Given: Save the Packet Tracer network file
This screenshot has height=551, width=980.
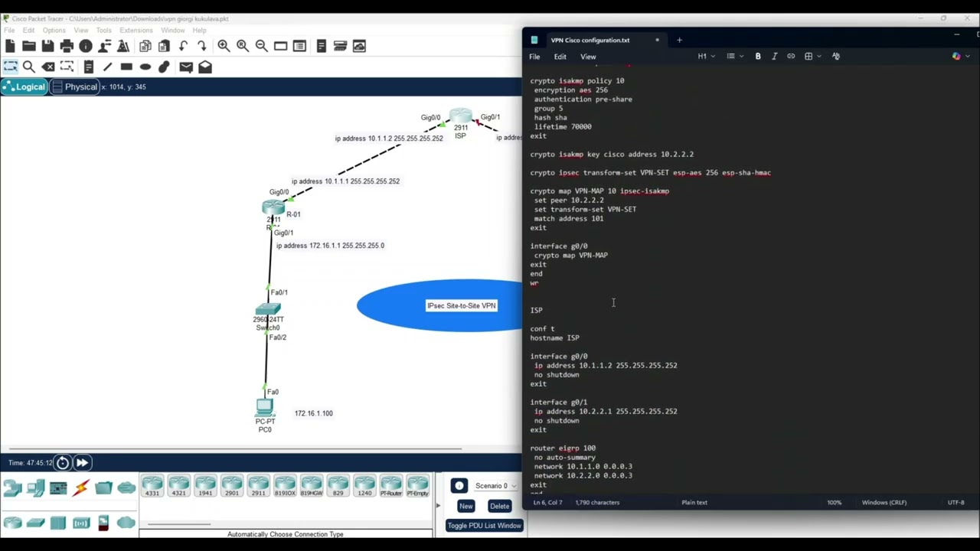Looking at the screenshot, I should [x=47, y=47].
